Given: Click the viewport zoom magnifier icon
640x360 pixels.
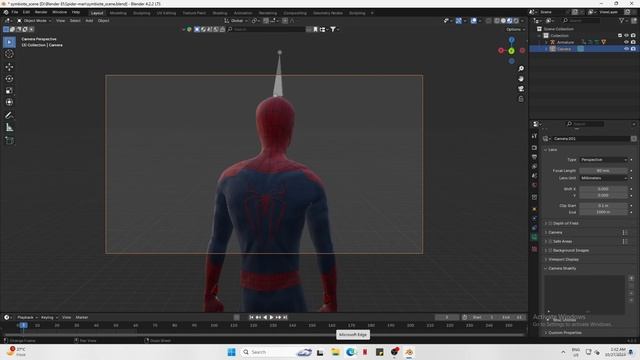Looking at the screenshot, I should pyautogui.click(x=521, y=69).
